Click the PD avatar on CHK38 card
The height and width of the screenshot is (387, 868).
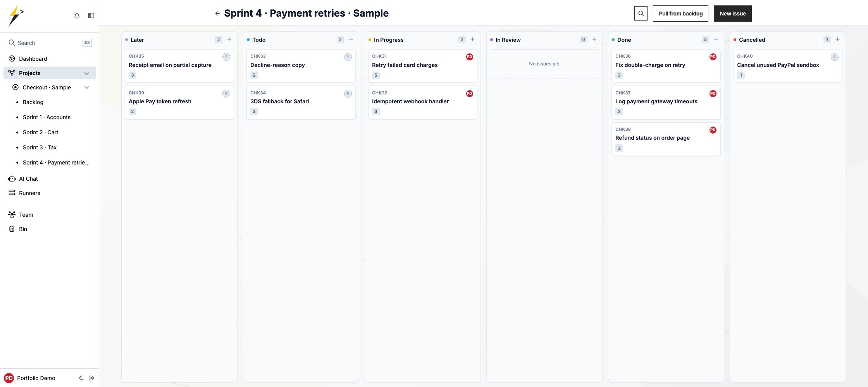(x=713, y=130)
